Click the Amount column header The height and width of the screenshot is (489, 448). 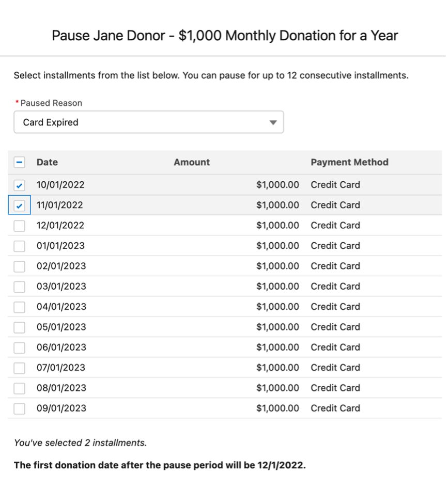192,162
